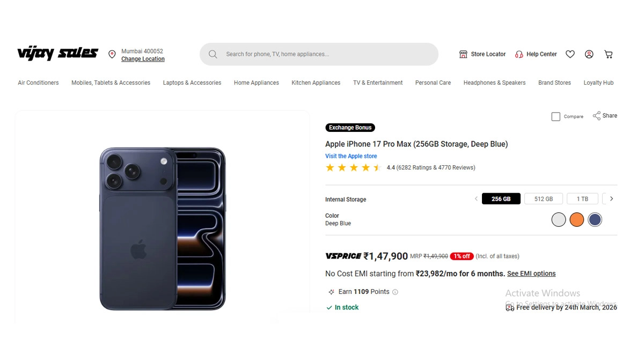Click the search magnifier icon
Image resolution: width=644 pixels, height=362 pixels.
pos(213,54)
